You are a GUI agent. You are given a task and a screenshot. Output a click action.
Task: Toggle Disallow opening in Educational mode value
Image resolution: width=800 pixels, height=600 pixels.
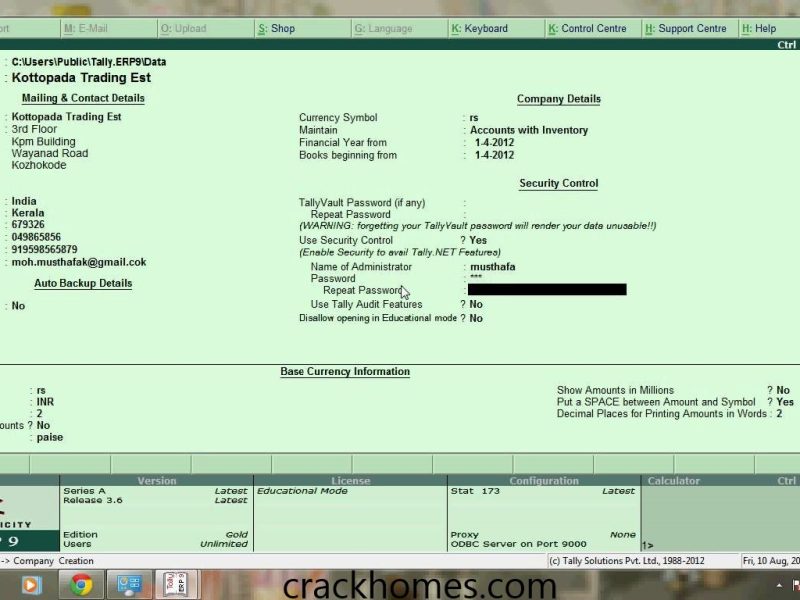click(476, 318)
